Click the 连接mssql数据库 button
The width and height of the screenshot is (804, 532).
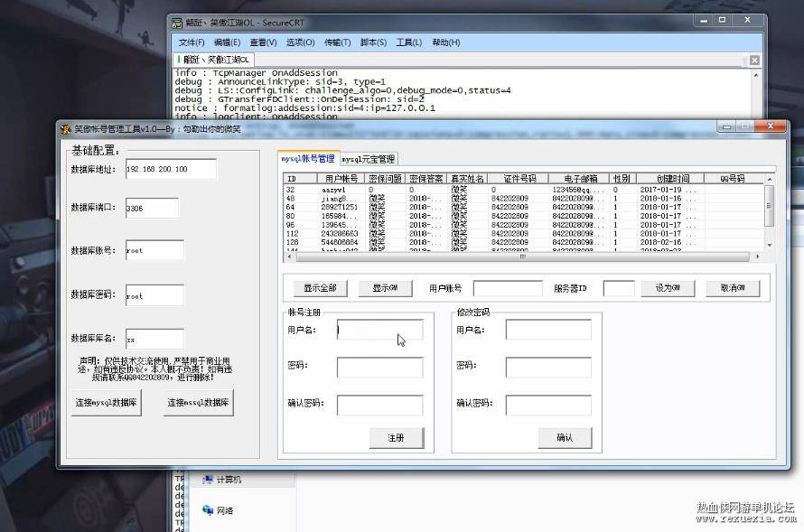pos(199,403)
